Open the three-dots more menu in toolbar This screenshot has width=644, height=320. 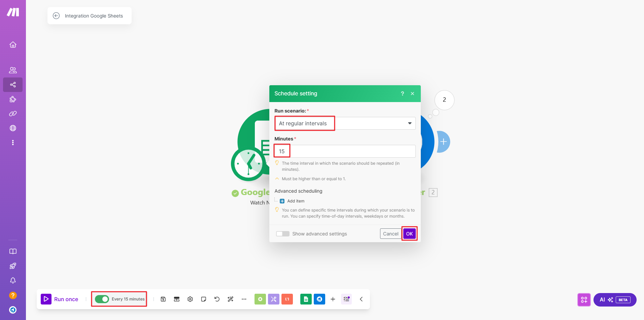pos(244,299)
